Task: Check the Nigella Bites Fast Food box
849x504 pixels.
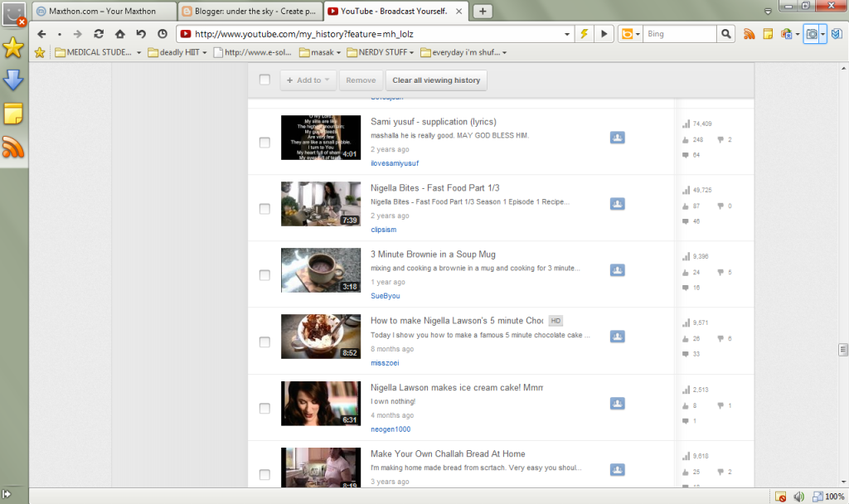Action: click(264, 209)
